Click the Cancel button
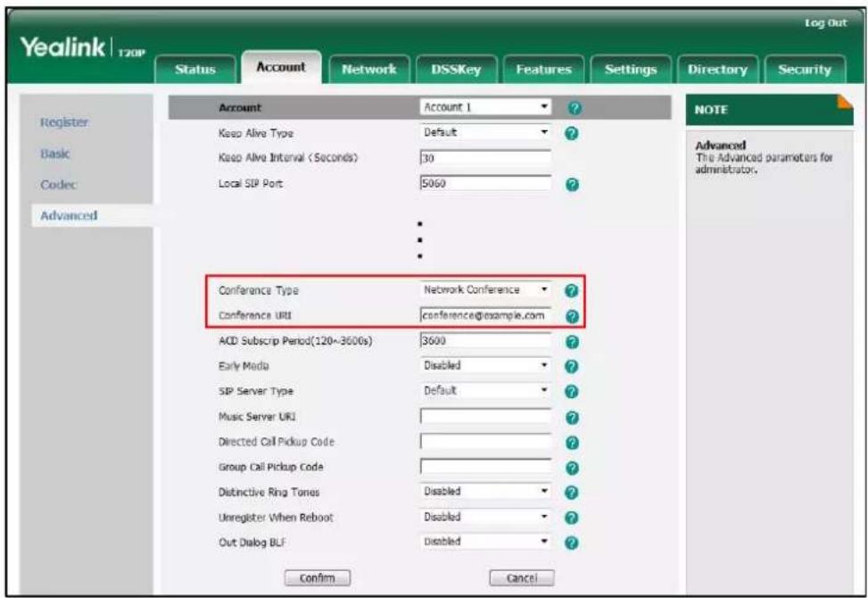868x598 pixels. 522,578
